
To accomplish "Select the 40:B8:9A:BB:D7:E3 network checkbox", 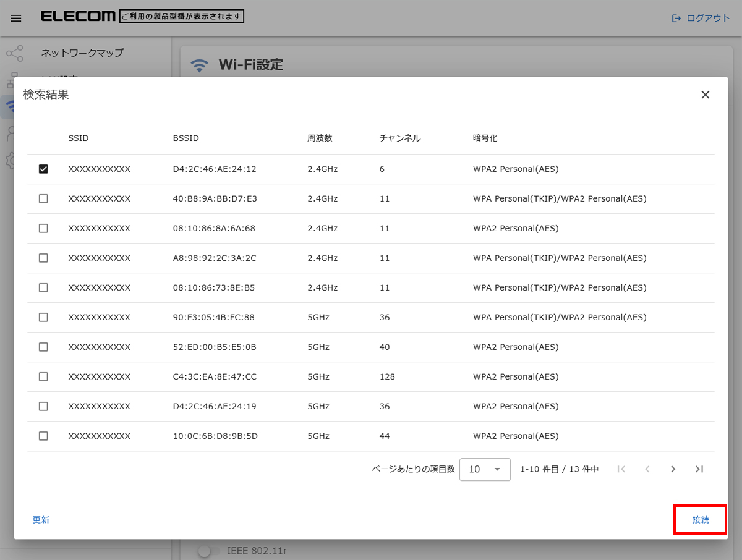I will (43, 198).
